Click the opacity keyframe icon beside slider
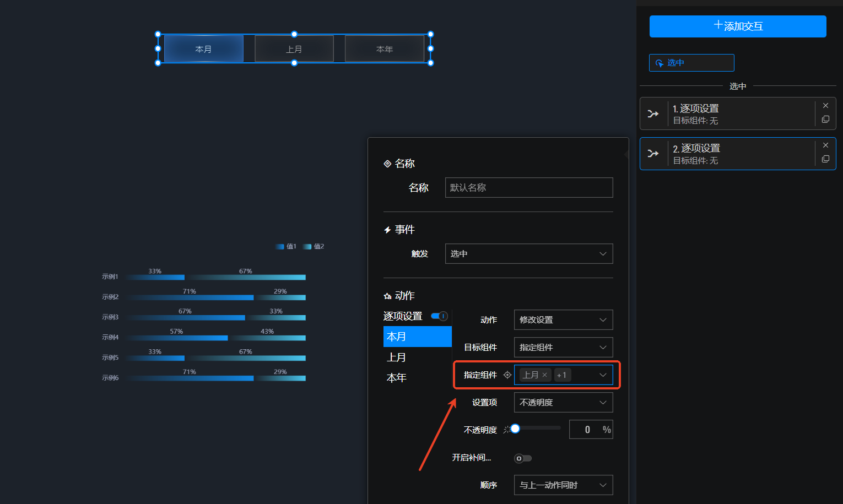This screenshot has width=843, height=504. click(x=506, y=430)
